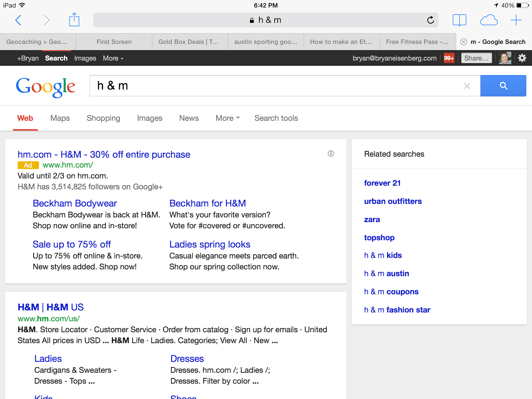Close the 'm - Google Search' tab
Image resolution: width=532 pixels, height=399 pixels.
pyautogui.click(x=464, y=42)
